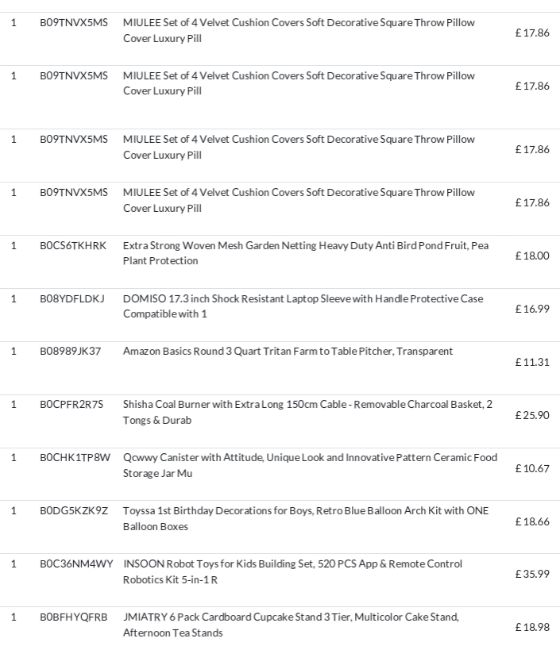Select ASIN B0BFHYQFRB
560x650 pixels.
tap(73, 617)
